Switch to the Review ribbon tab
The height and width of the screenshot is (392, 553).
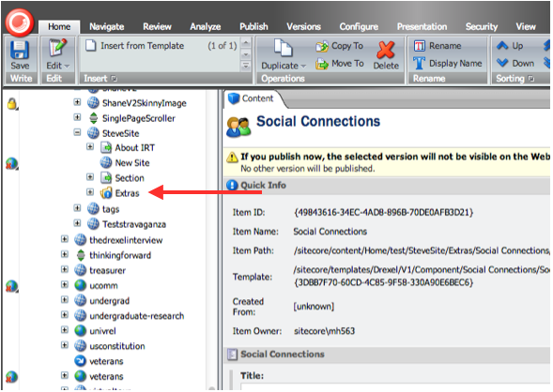click(157, 27)
